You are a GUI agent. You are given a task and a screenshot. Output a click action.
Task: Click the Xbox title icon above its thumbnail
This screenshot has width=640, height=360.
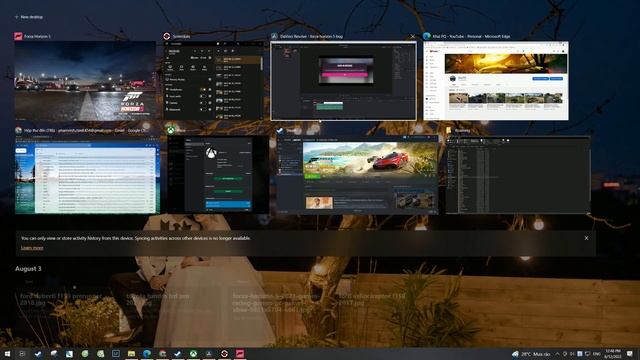pos(171,130)
